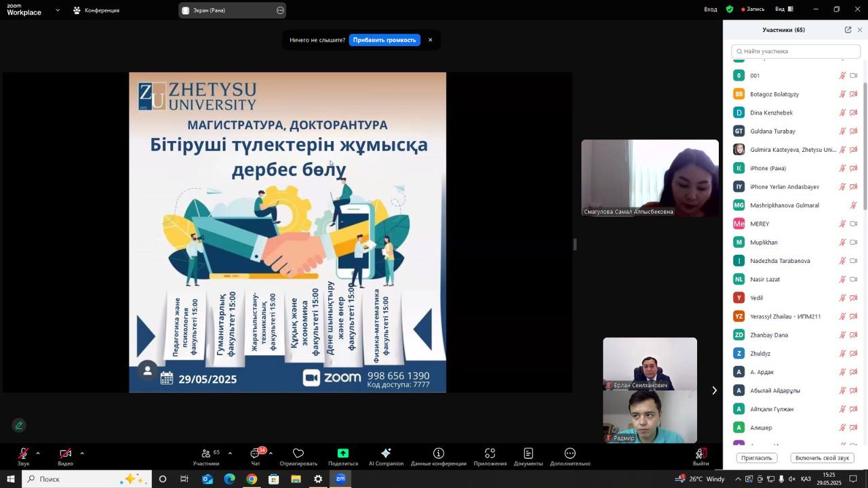Open Documents (Документы) icon
The image size is (868, 488).
click(x=528, y=453)
